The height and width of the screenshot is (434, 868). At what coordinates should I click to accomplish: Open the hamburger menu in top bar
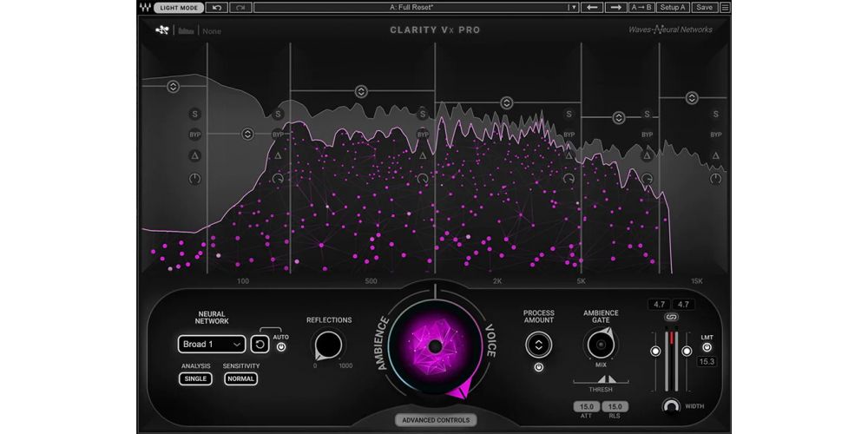click(x=725, y=8)
